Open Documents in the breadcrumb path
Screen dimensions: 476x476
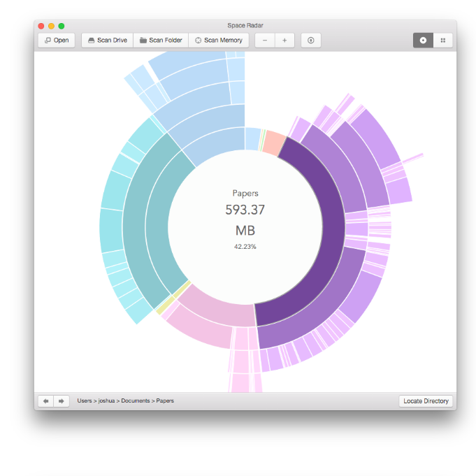136,401
